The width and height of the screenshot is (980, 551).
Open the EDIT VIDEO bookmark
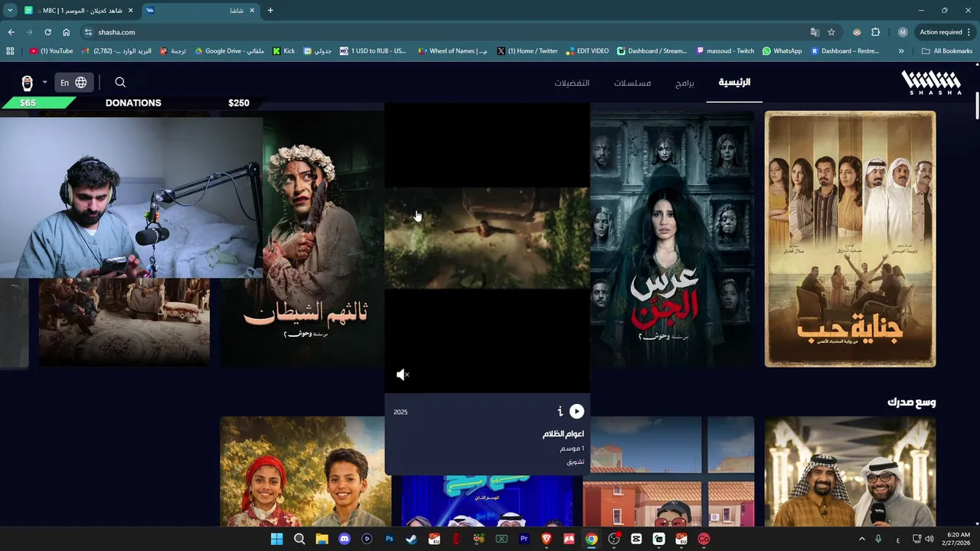click(587, 51)
